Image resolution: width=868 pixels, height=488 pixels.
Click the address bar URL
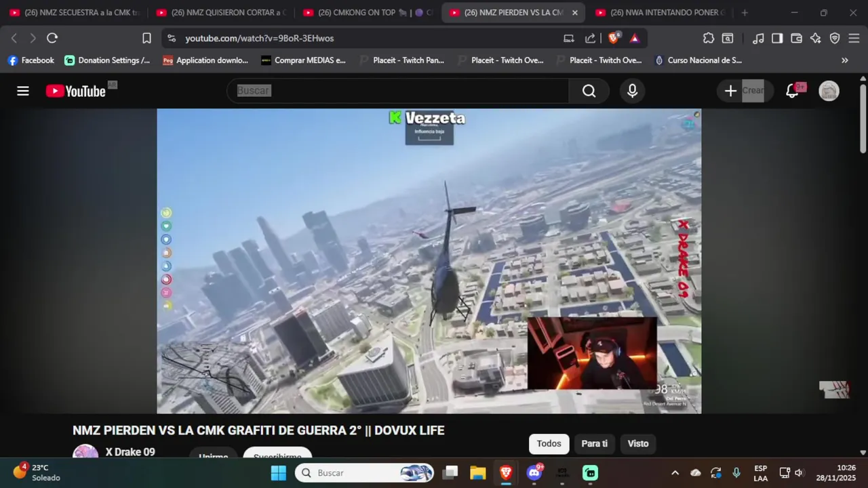[x=260, y=39]
